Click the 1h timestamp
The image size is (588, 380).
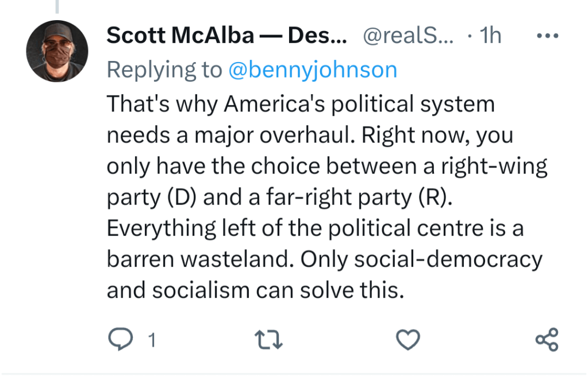(x=490, y=36)
